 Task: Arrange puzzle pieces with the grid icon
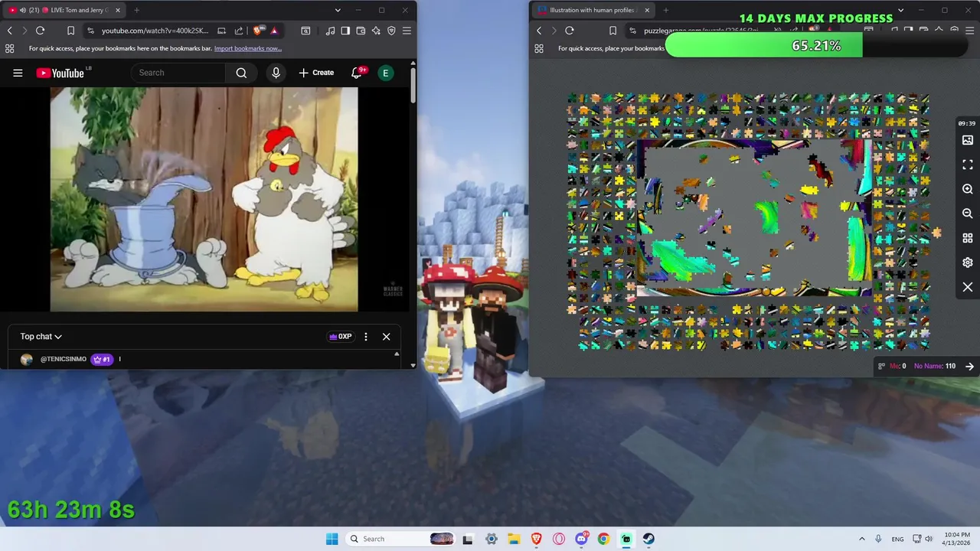point(968,238)
